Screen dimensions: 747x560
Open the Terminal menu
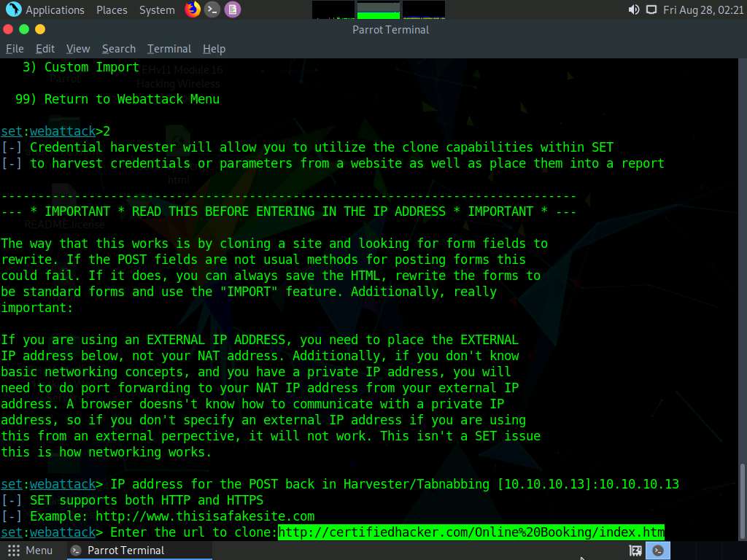169,49
